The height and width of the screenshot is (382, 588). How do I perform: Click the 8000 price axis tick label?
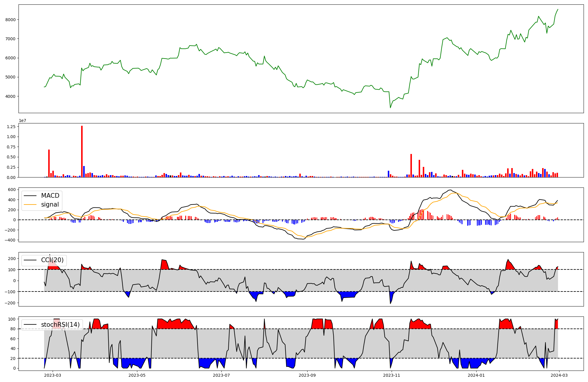coord(11,20)
